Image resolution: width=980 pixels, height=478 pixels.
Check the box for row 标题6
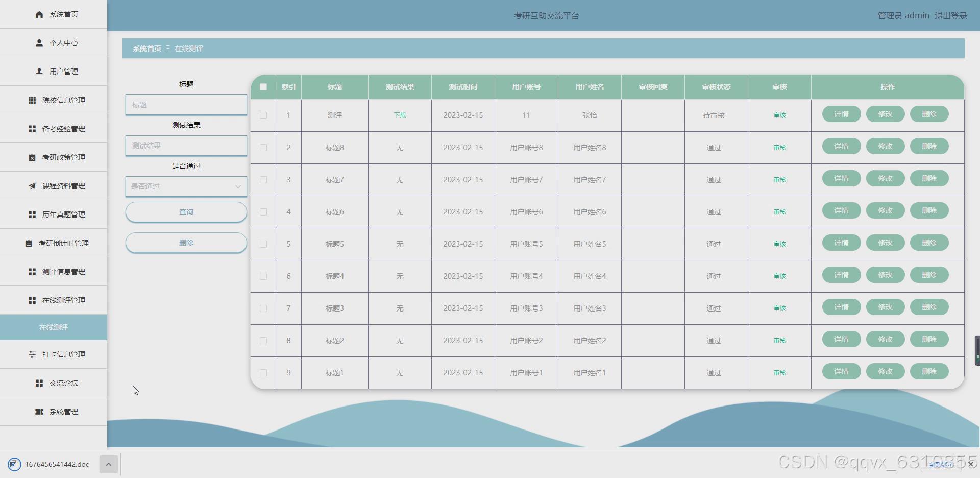pos(263,212)
